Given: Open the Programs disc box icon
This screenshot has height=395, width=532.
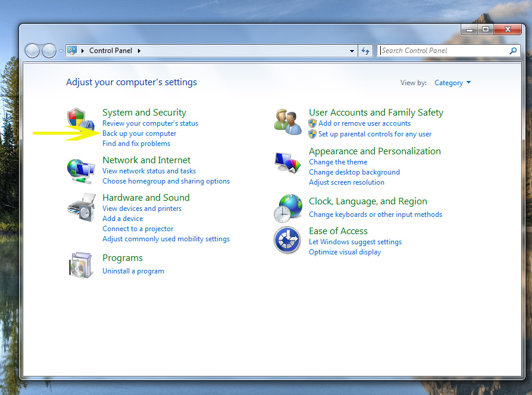Looking at the screenshot, I should click(80, 265).
